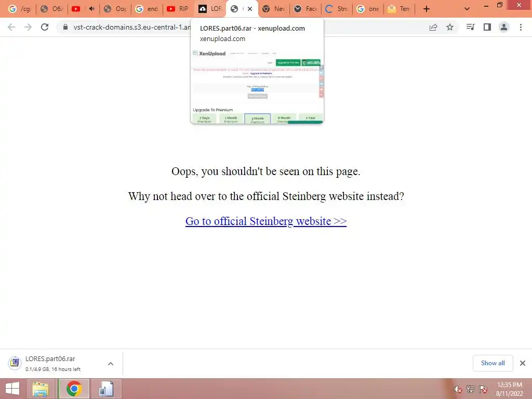Switch to the 'New' Chrome tab
Image resolution: width=532 pixels, height=399 pixels.
coord(273,9)
